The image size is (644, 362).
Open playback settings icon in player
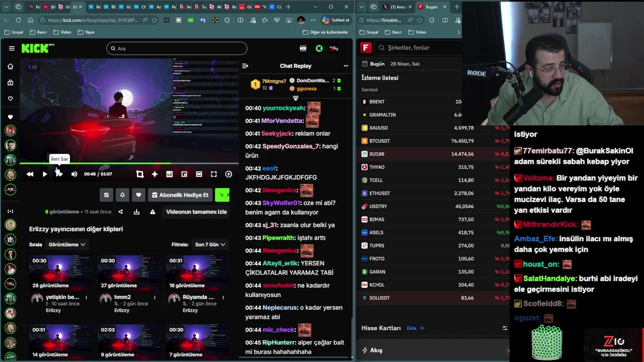228,174
